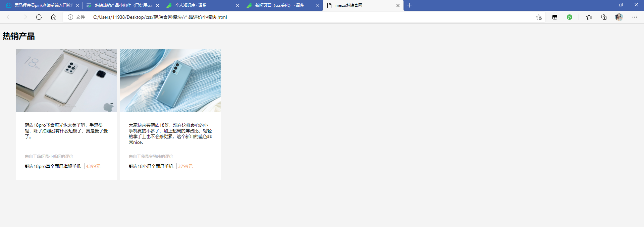
Task: Click the white Meizu 18 Pro product image
Action: [x=66, y=81]
